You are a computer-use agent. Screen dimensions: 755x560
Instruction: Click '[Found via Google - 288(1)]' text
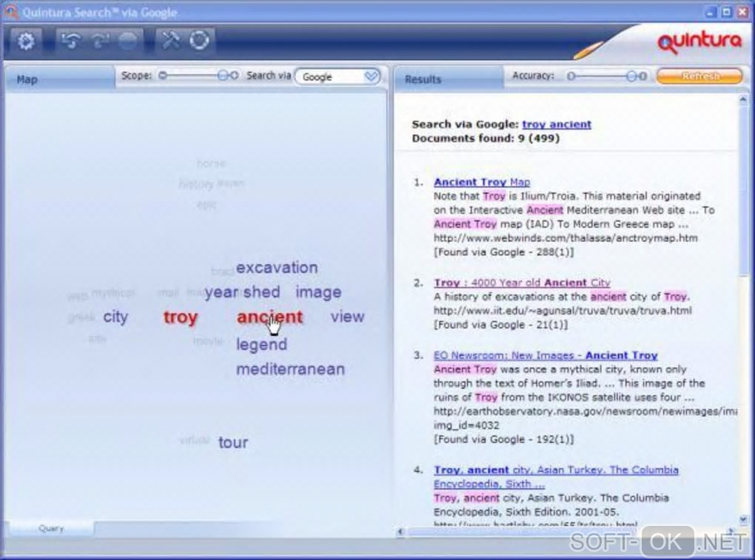click(503, 252)
